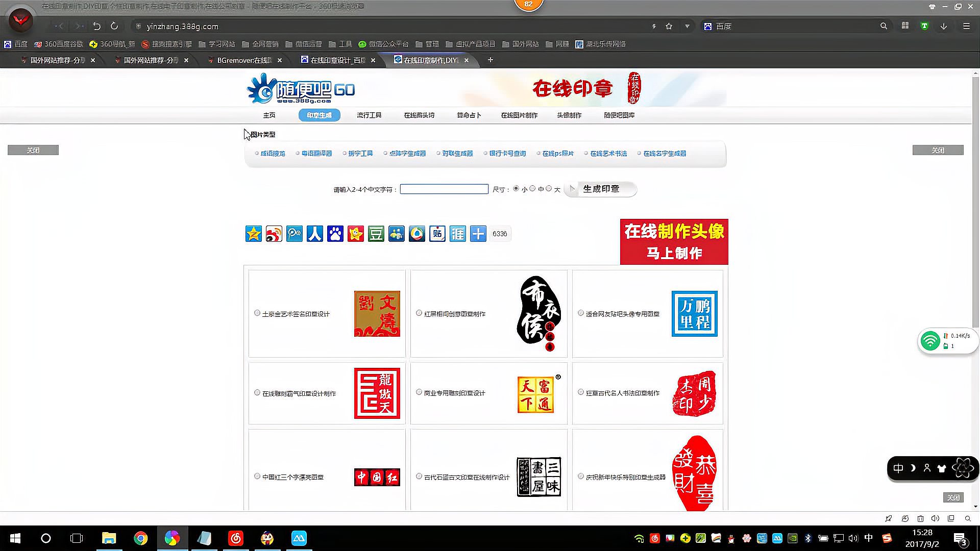Share via the Sina Weibo icon
Viewport: 980px width, 551px height.
point(274,234)
